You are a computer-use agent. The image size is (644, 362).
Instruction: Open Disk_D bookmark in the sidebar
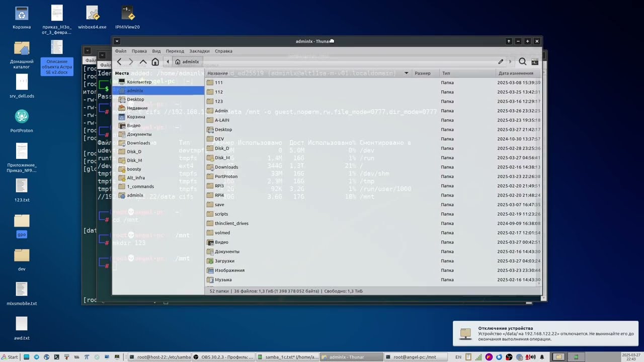click(158, 151)
